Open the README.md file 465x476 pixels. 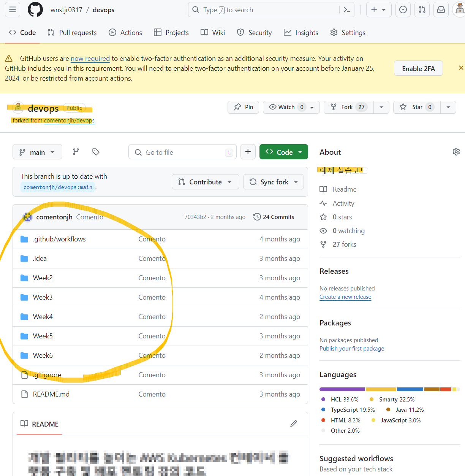[51, 394]
